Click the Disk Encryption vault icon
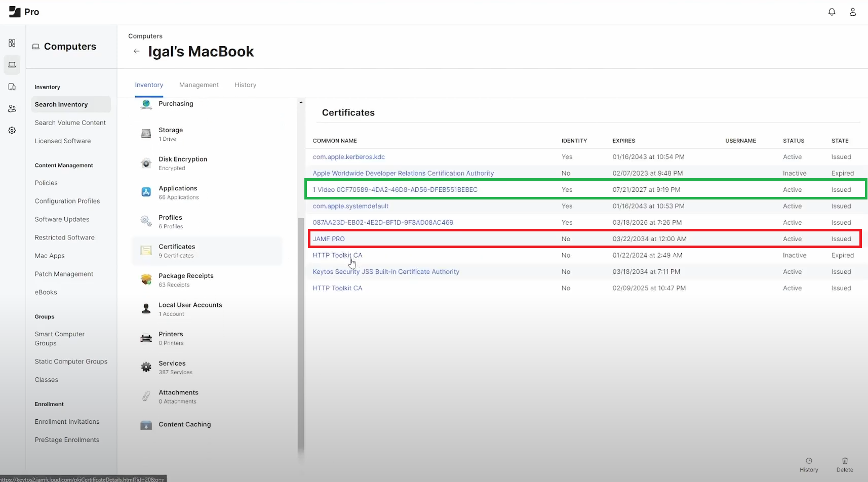This screenshot has width=868, height=482. coord(146,163)
